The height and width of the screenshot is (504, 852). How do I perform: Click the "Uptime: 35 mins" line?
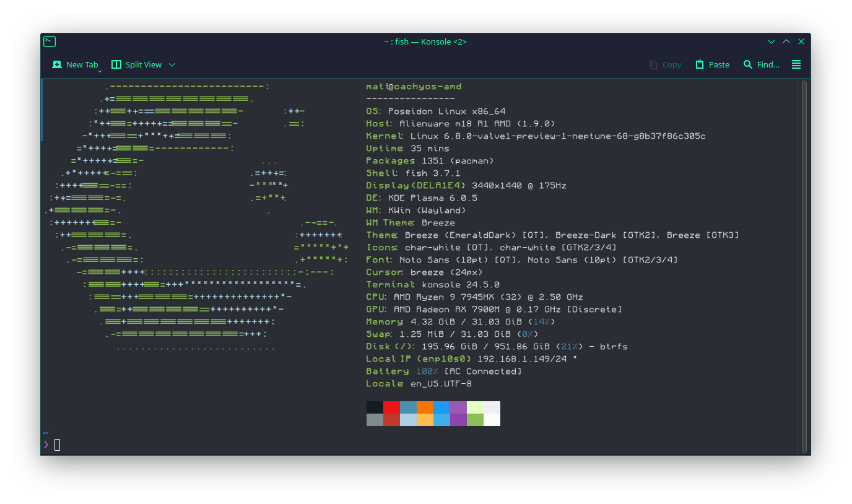tap(407, 149)
